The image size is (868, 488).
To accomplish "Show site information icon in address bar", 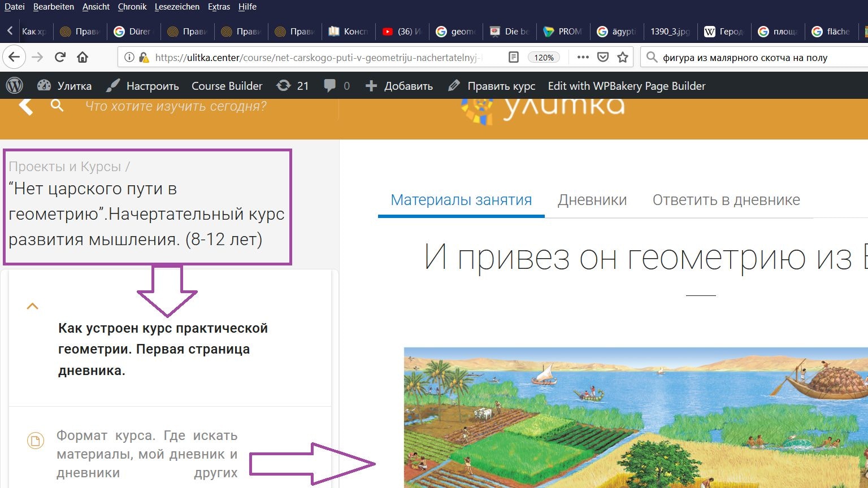I will click(x=129, y=57).
